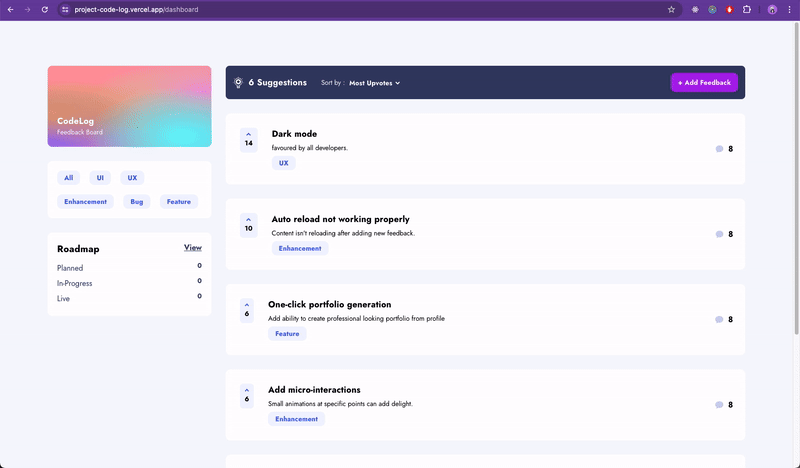This screenshot has width=800, height=468.
Task: Reload the page in browser
Action: tap(44, 9)
